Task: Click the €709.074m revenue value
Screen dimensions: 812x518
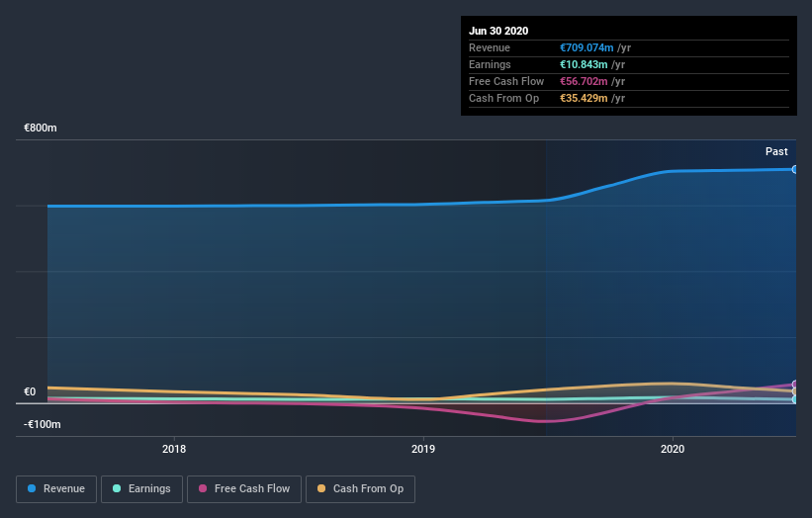Action: click(586, 47)
